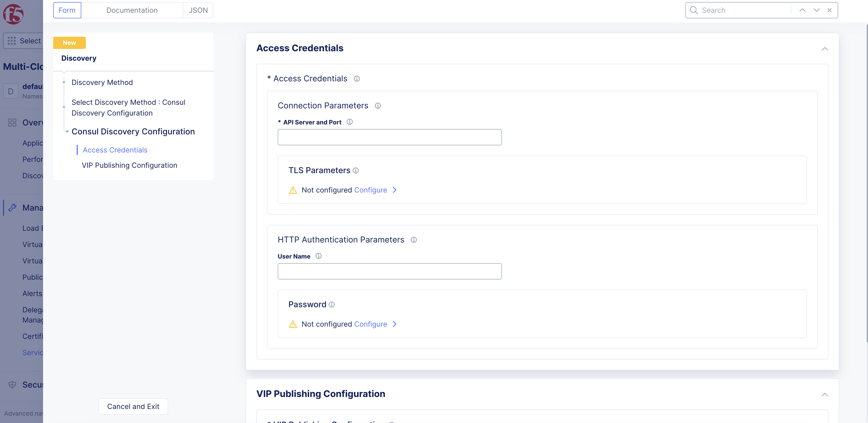Switch to the Documentation tab
Screen dimensions: 868x423
click(132, 10)
